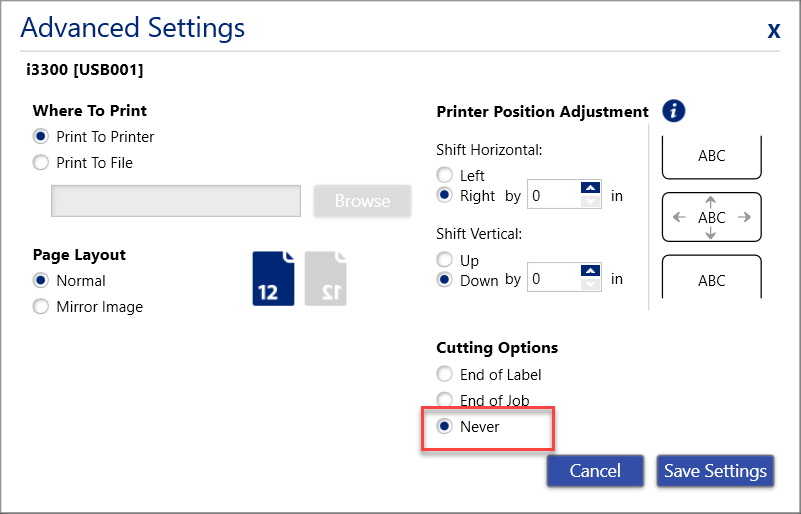Click the bottom ABC label preview
801x514 pixels.
pyautogui.click(x=711, y=280)
